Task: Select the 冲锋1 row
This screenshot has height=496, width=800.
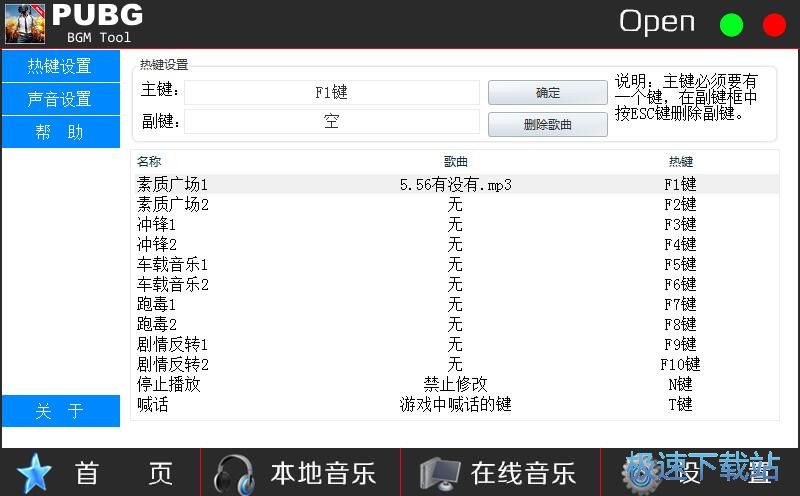Action: [x=455, y=224]
